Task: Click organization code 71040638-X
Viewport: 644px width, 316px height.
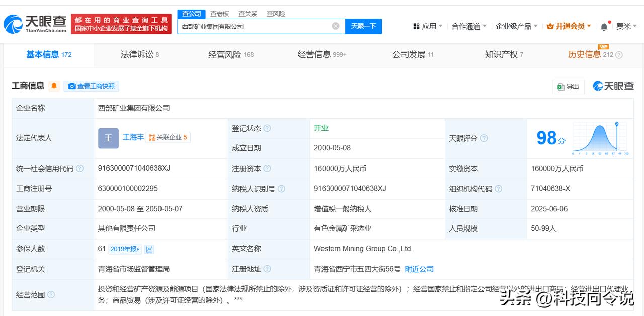Action: pyautogui.click(x=550, y=188)
